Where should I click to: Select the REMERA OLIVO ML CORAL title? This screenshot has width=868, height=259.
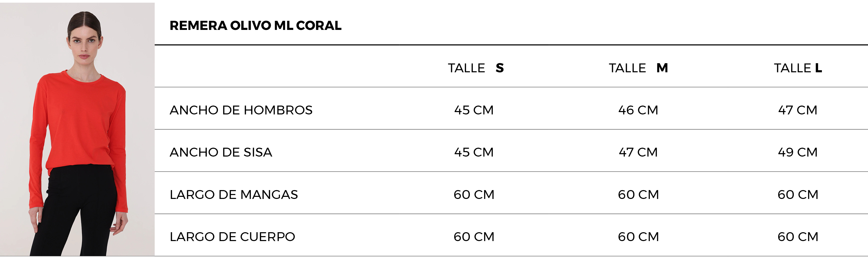[x=255, y=25]
